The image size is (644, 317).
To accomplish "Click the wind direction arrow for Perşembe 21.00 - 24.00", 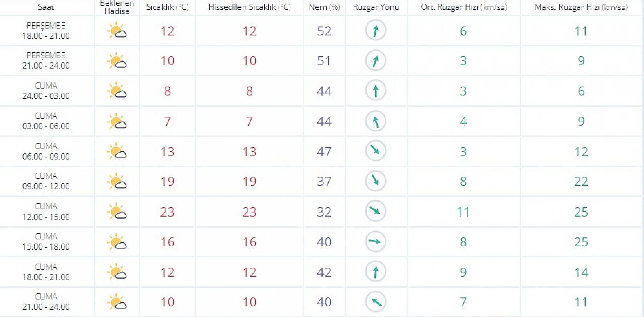I will pos(375,61).
